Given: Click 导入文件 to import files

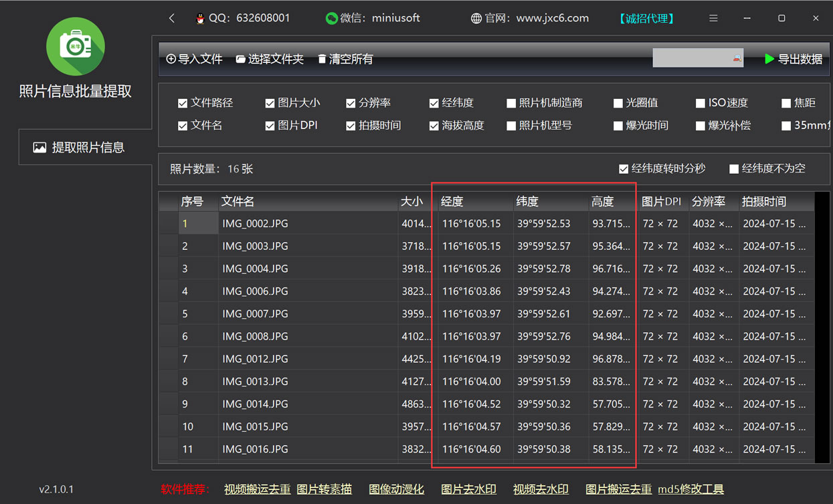Looking at the screenshot, I should (194, 59).
